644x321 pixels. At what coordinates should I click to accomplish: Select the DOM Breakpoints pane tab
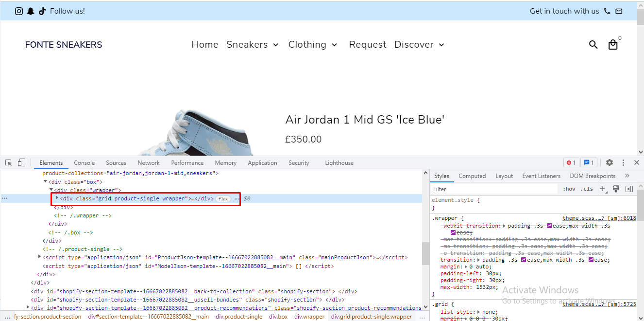click(593, 176)
